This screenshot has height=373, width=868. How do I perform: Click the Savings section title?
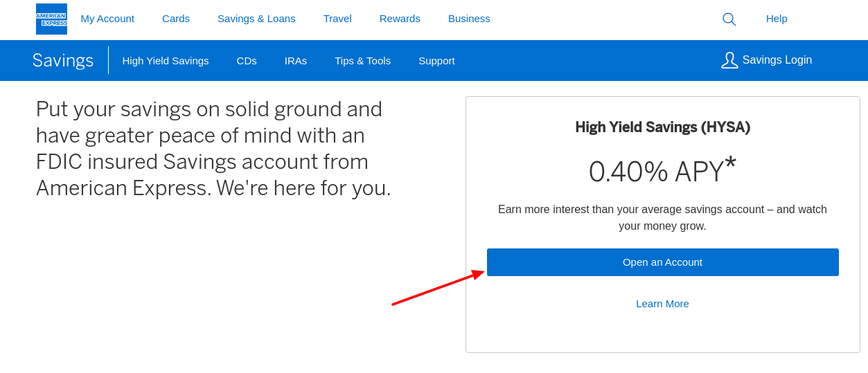63,60
